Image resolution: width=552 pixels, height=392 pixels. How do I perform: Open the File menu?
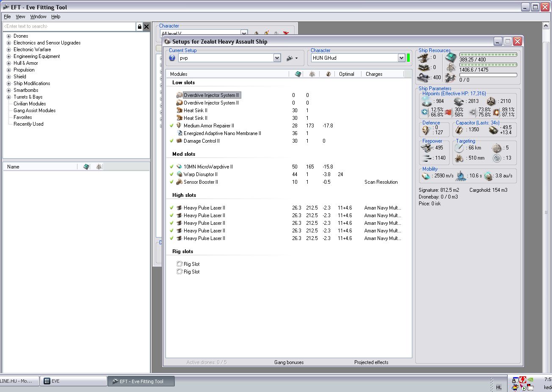pyautogui.click(x=7, y=17)
